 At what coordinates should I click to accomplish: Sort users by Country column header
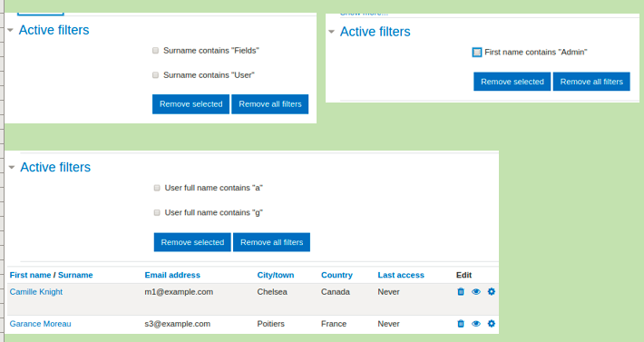[337, 275]
